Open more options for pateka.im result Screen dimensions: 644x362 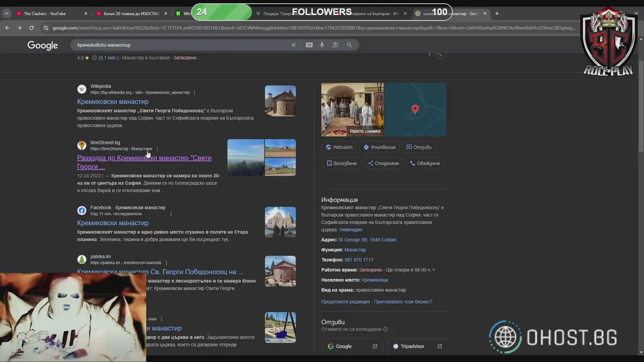point(166,262)
